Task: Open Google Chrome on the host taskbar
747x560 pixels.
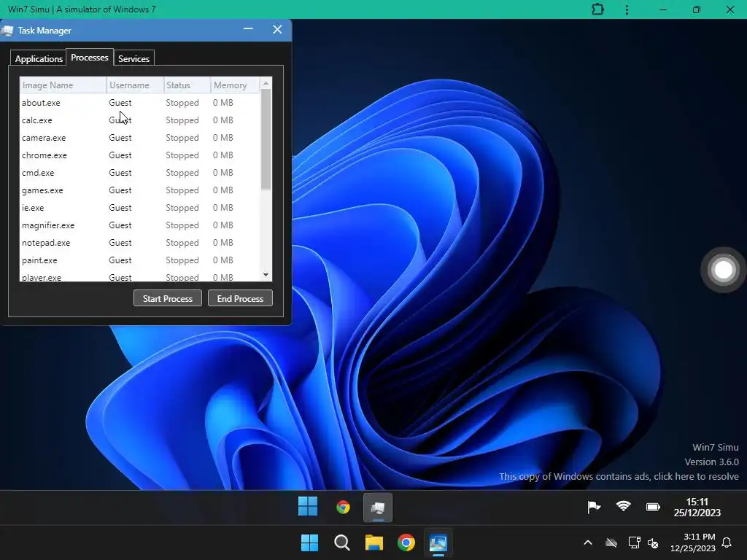Action: click(x=406, y=542)
